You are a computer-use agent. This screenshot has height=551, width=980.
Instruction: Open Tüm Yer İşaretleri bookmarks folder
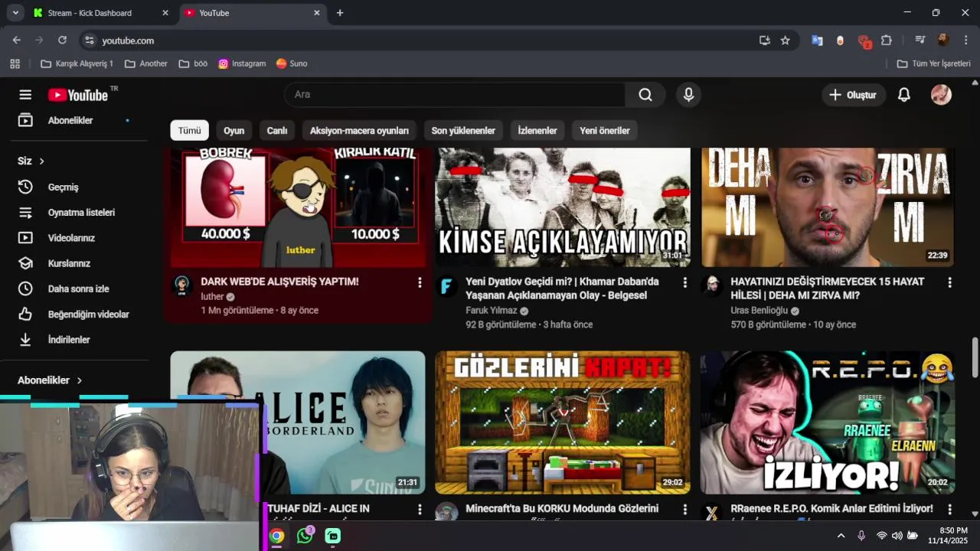(933, 64)
